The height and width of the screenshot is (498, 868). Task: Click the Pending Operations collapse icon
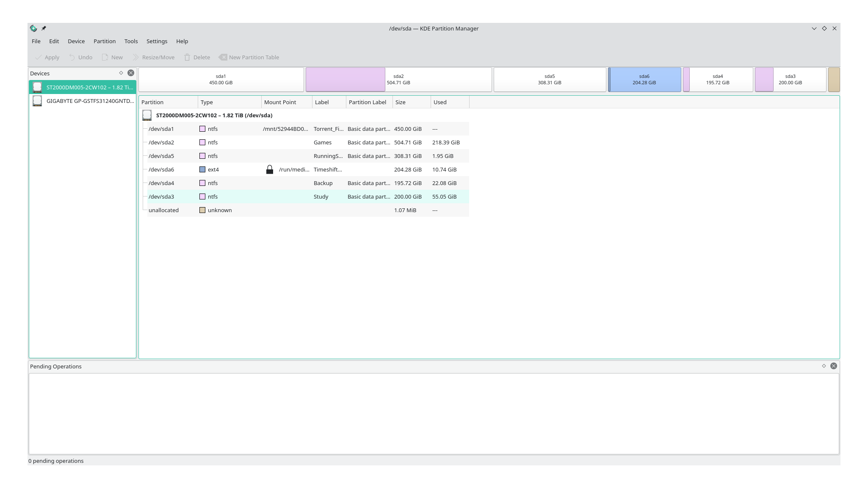(x=824, y=365)
